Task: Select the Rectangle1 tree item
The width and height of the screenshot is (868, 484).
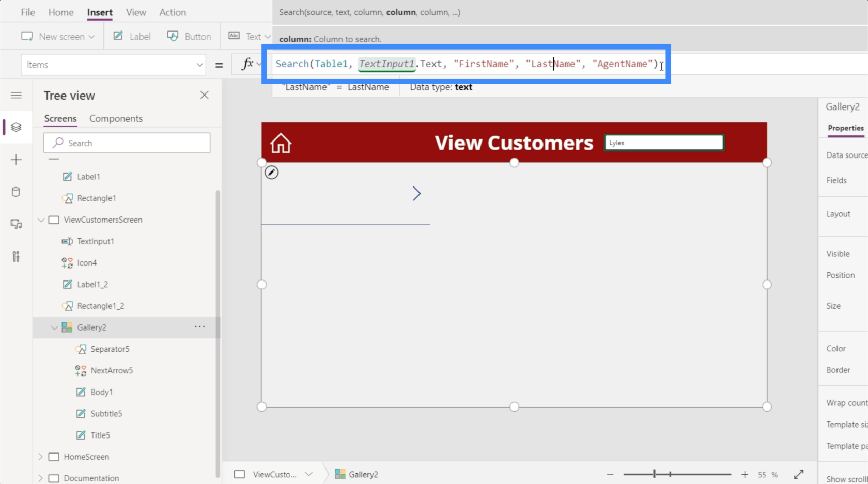Action: click(x=96, y=198)
